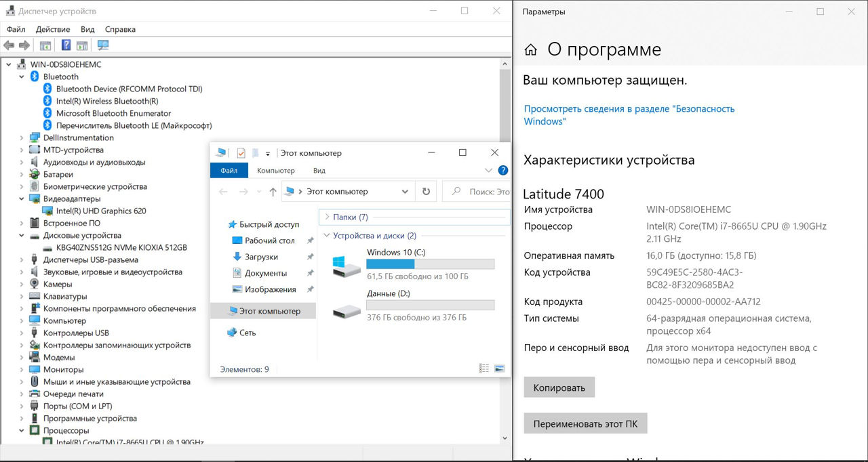Click the Properties checkmark icon in quick access toolbar

241,153
